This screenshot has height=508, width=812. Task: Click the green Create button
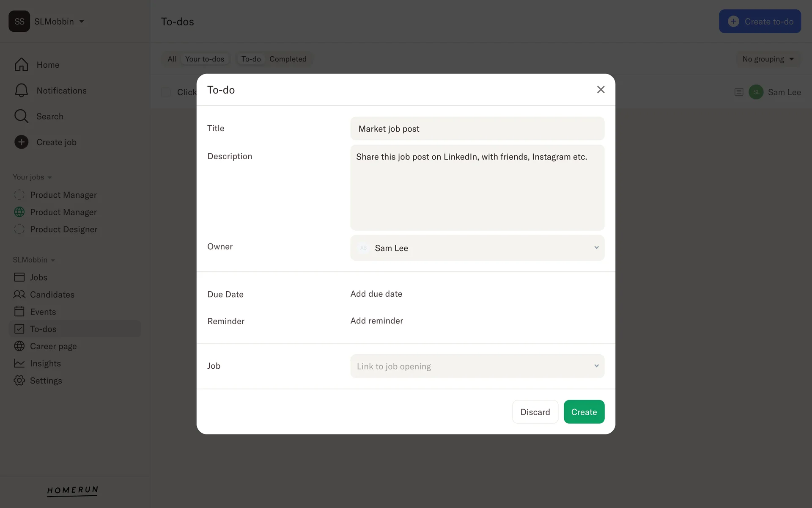584,412
